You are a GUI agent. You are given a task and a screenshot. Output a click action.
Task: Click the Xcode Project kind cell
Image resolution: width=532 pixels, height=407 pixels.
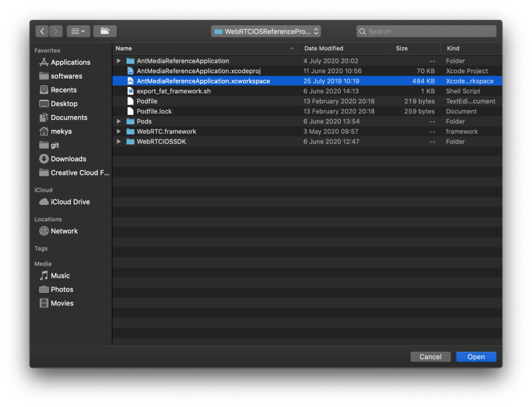(467, 71)
